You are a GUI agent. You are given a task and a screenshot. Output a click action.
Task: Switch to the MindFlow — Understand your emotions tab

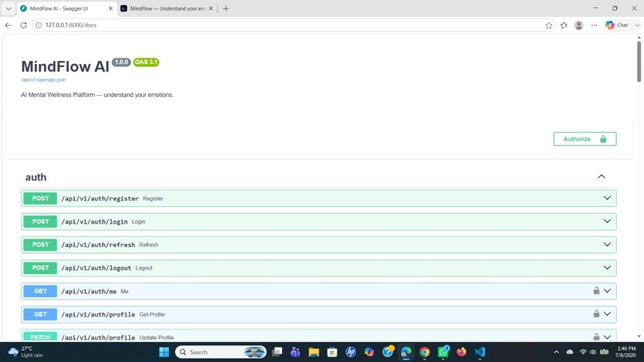[167, 8]
